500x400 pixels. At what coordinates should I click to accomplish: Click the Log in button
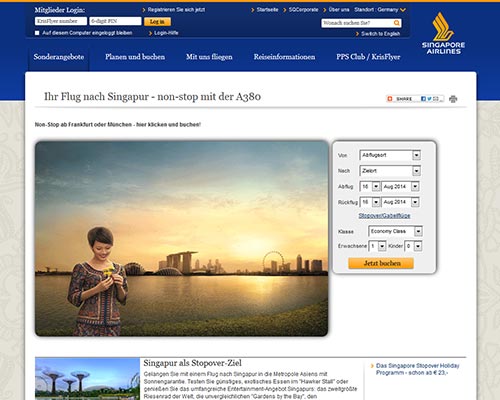tap(157, 22)
